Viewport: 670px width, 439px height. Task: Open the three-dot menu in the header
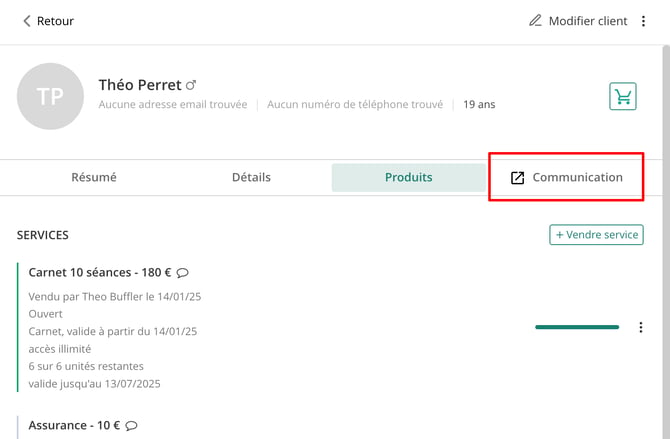pos(643,21)
